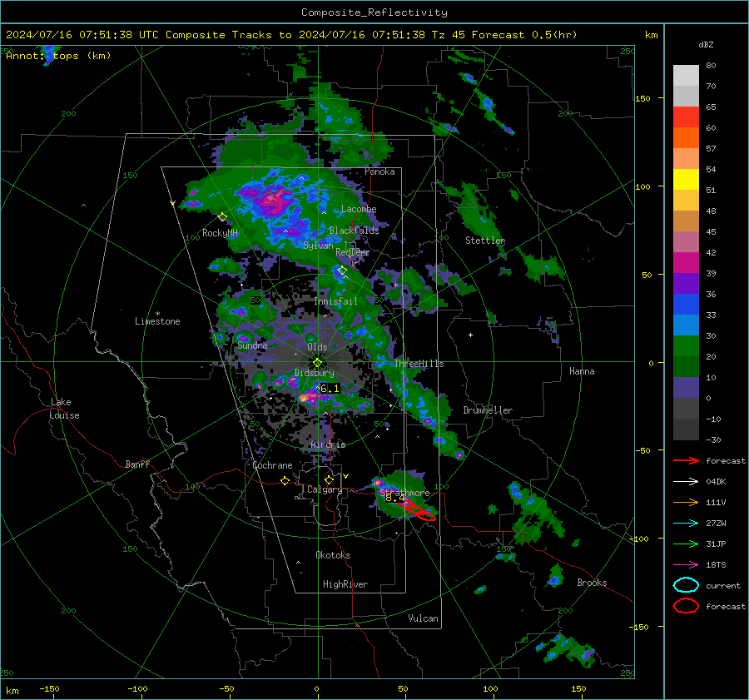The image size is (749, 700).
Task: Click the Drumheller city label
Action: coord(488,410)
